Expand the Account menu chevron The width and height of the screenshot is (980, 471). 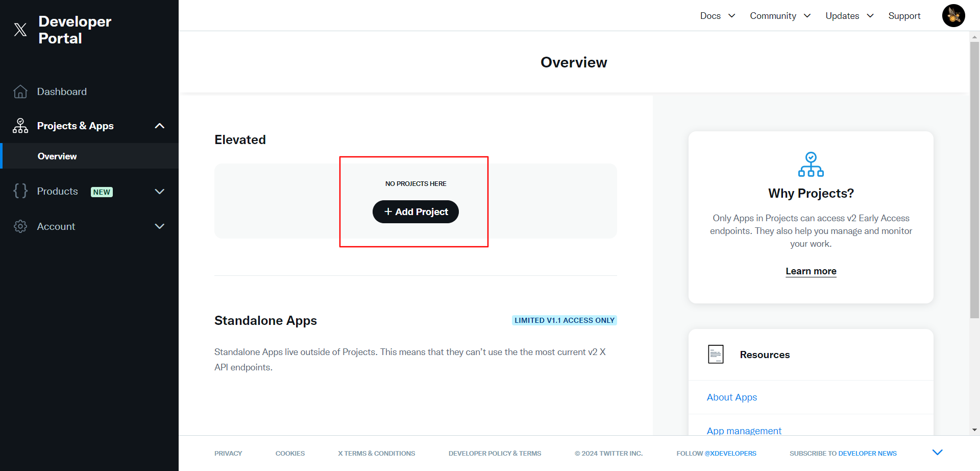point(159,226)
